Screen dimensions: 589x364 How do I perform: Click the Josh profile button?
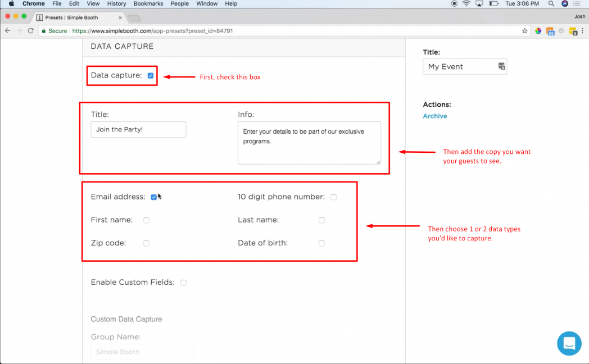pyautogui.click(x=579, y=16)
